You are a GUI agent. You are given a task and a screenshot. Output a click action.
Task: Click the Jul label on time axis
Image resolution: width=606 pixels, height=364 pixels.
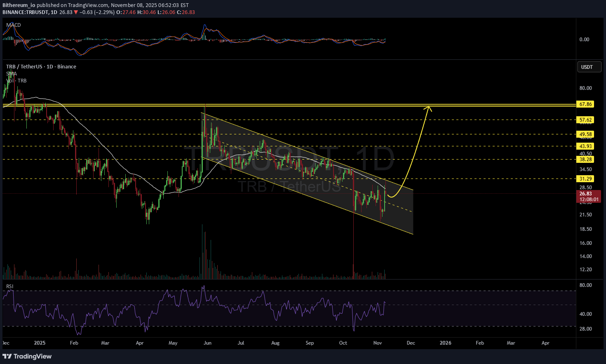(241, 343)
